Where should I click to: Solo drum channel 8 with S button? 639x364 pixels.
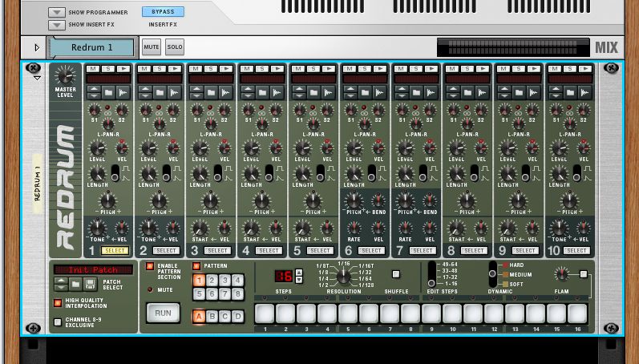(x=467, y=69)
